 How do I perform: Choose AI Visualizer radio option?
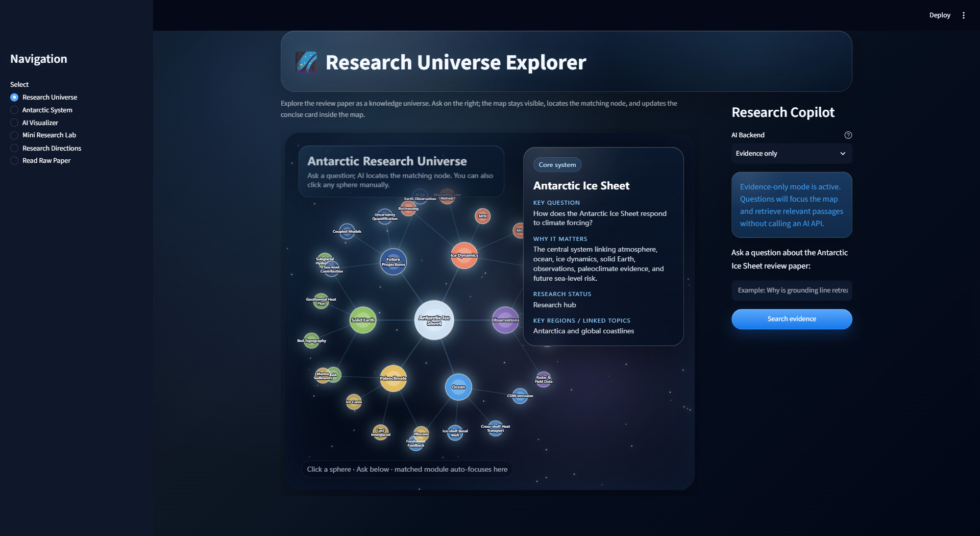tap(34, 123)
